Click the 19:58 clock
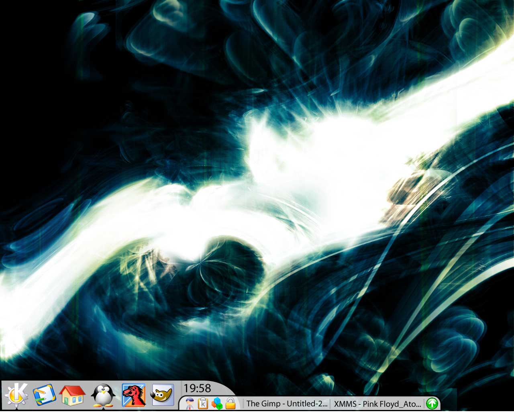Screen dimensions: 514x420 [x=197, y=388]
